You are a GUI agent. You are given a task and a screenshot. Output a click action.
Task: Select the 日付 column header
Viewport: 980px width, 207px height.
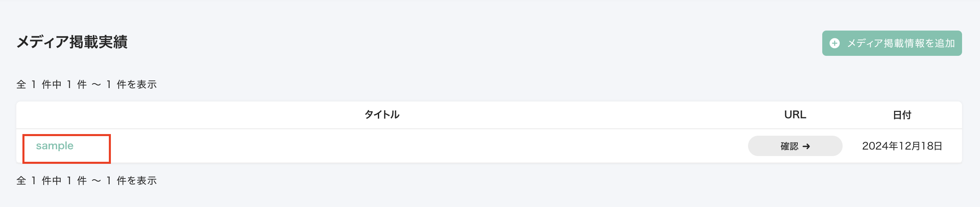902,115
